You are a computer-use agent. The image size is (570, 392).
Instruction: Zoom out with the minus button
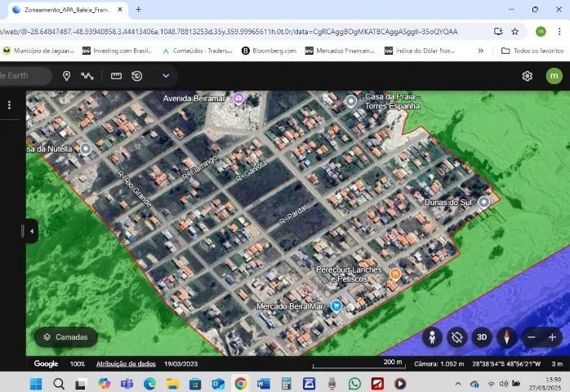(x=532, y=337)
